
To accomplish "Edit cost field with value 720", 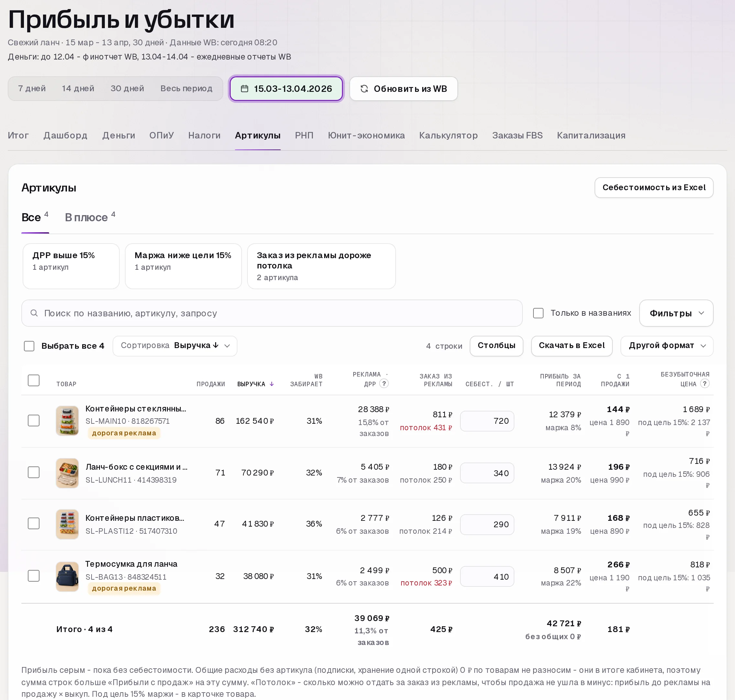I will (x=487, y=421).
